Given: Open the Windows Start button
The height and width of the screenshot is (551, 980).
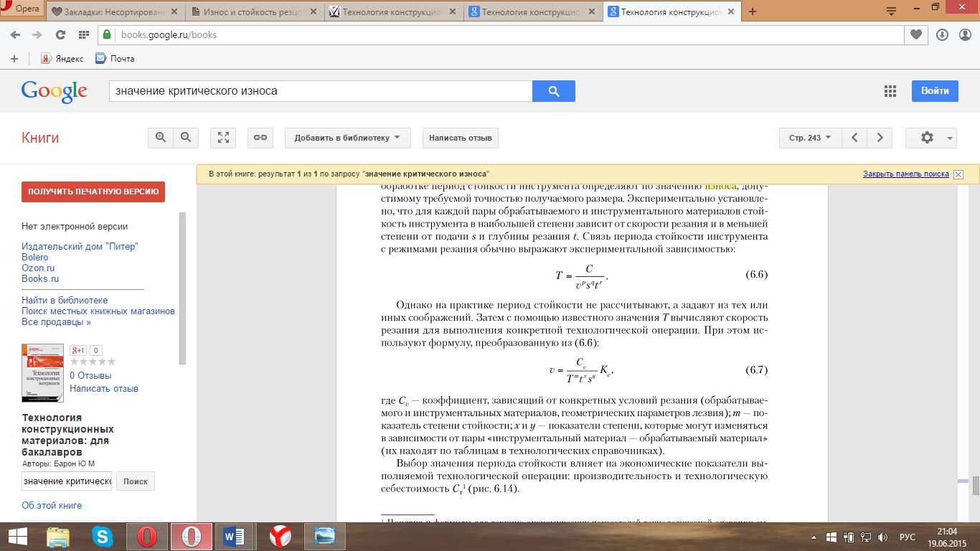Looking at the screenshot, I should [x=19, y=536].
